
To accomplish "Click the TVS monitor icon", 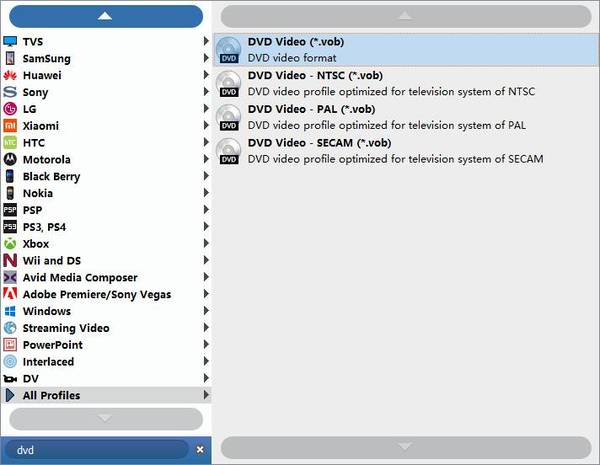I will pos(10,41).
